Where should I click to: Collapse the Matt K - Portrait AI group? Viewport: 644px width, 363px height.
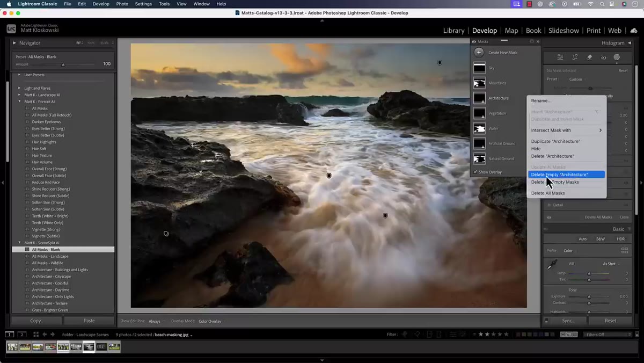(x=19, y=101)
